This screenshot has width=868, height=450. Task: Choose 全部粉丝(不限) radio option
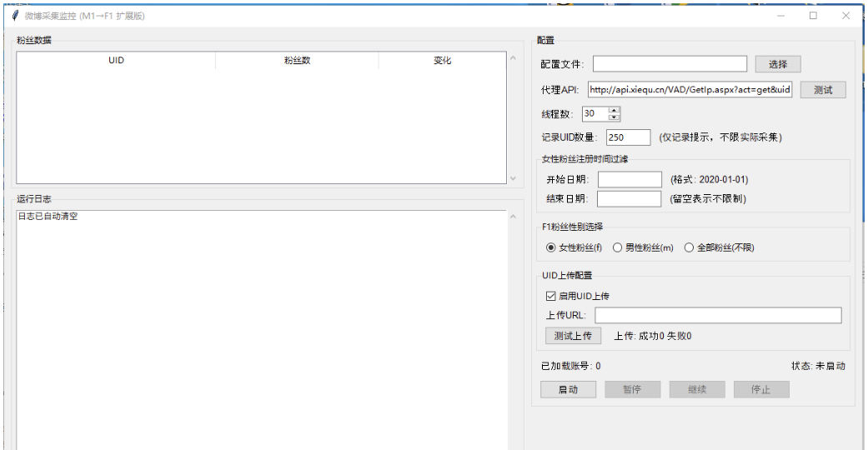pos(689,247)
